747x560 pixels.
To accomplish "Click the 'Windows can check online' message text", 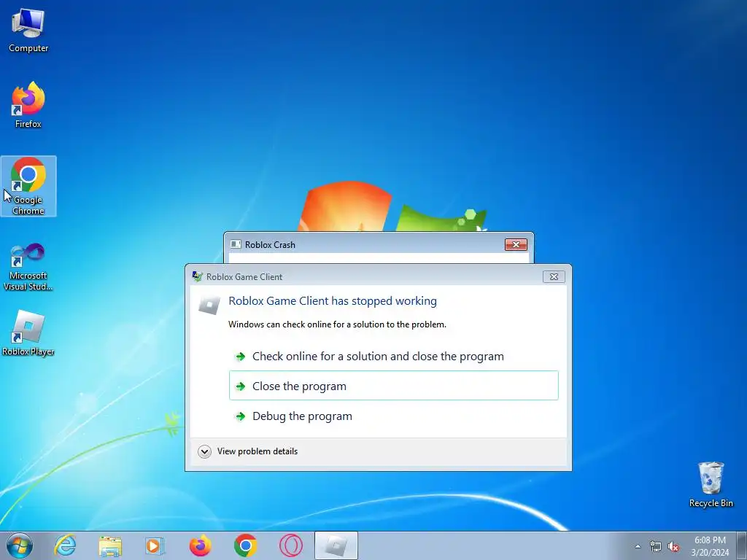I will click(337, 324).
